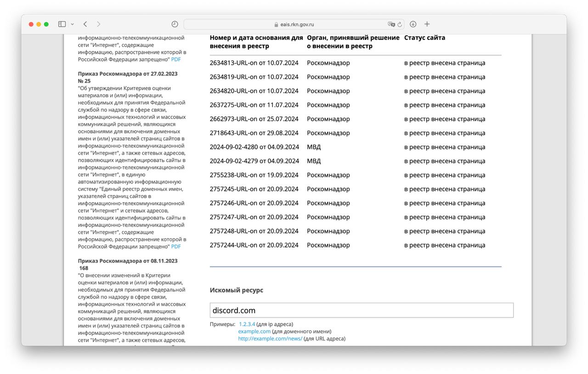Go back to the previous page
588x374 pixels.
click(x=85, y=24)
